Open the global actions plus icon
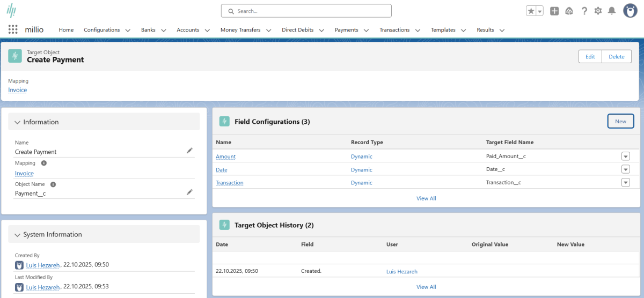This screenshot has height=298, width=644. [x=554, y=11]
